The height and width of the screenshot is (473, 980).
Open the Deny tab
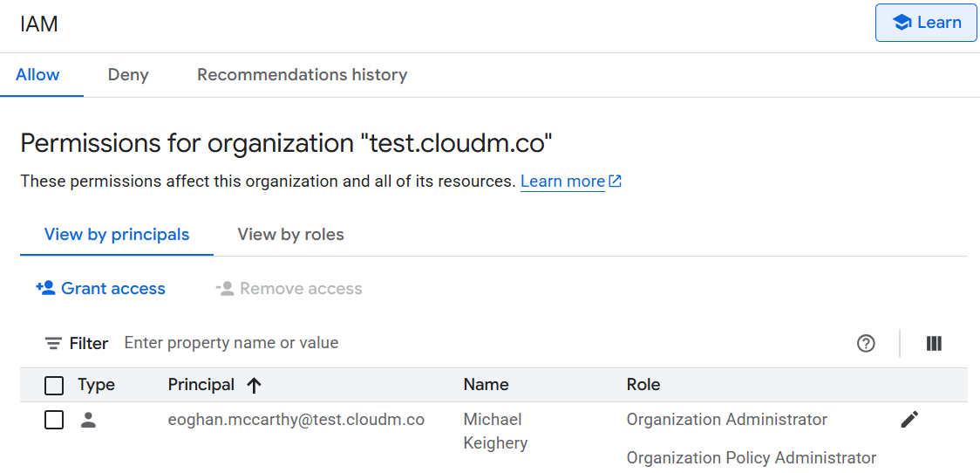click(x=128, y=75)
